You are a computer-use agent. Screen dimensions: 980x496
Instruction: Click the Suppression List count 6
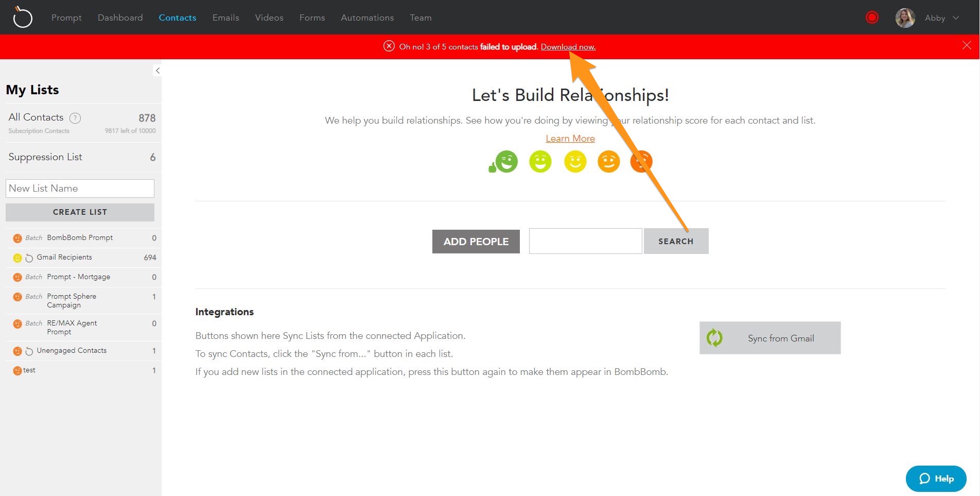[153, 158]
